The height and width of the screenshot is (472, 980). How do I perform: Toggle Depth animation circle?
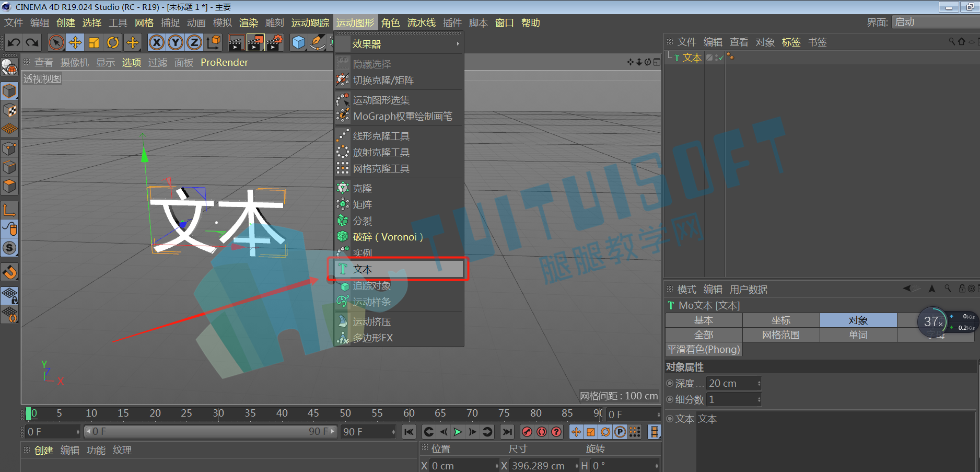(670, 383)
